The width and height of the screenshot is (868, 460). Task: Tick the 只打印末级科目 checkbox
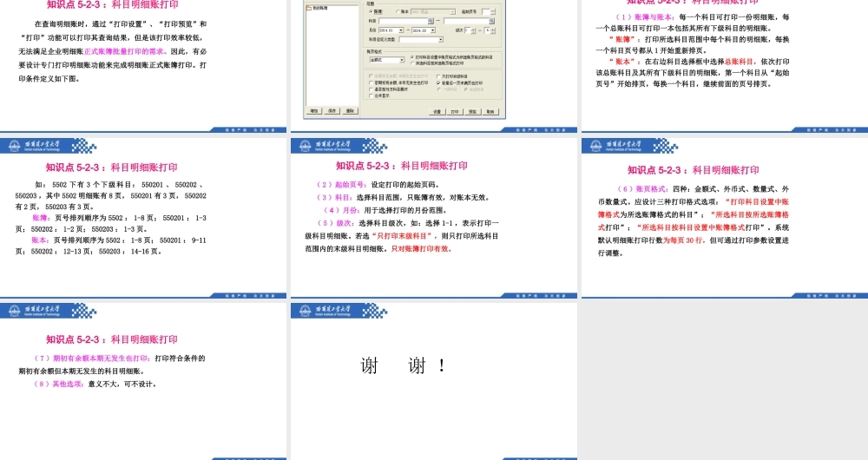tap(438, 76)
